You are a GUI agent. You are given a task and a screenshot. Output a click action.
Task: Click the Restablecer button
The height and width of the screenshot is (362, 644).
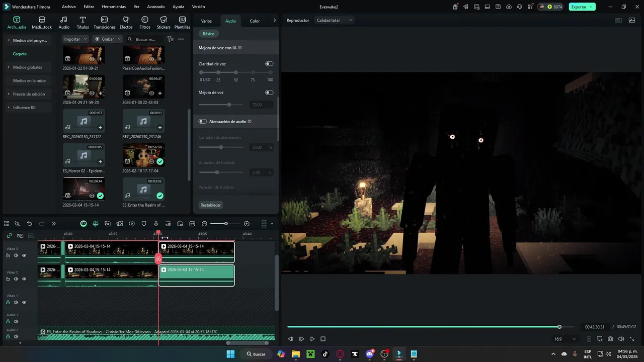click(211, 205)
